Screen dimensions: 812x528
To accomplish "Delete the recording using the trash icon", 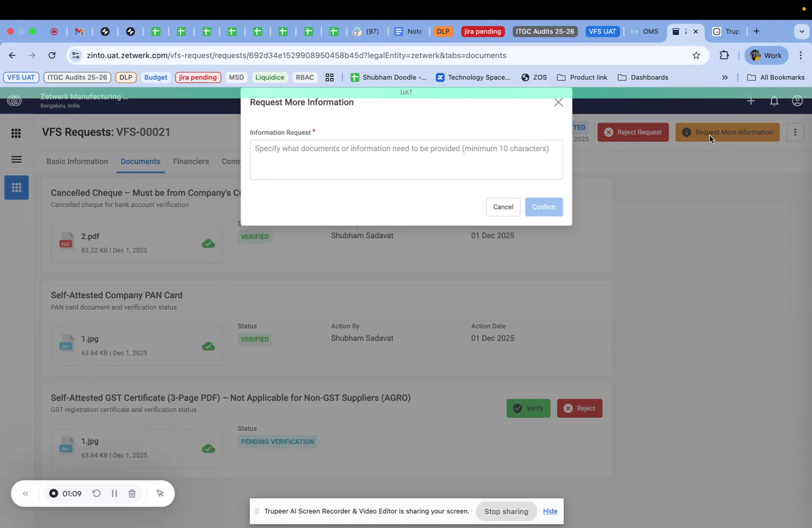I will pos(132,493).
